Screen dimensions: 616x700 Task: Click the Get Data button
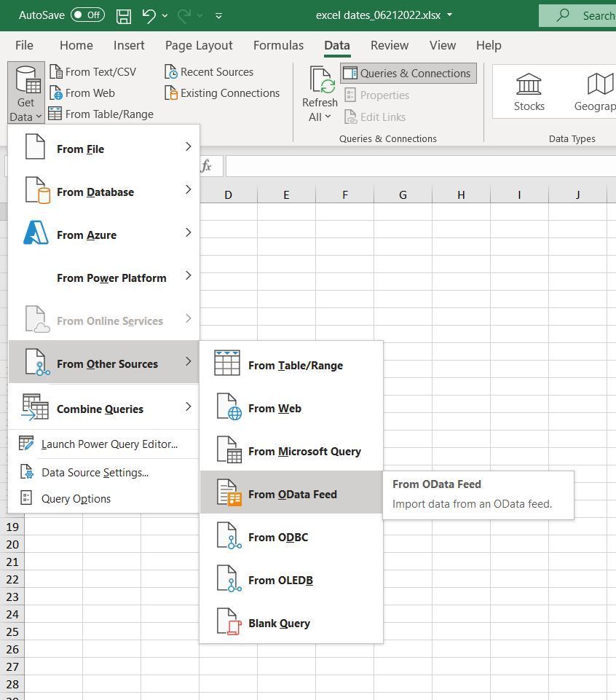[26, 93]
